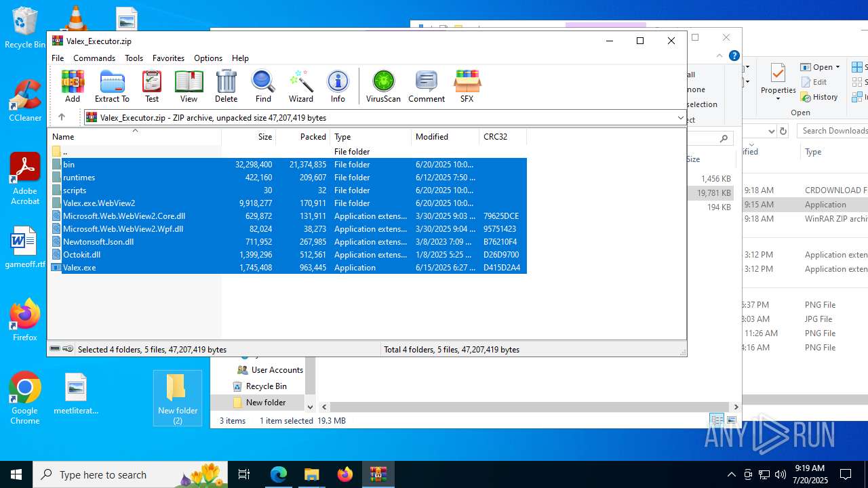The height and width of the screenshot is (488, 868).
Task: Open the History option in Explorer ribbon
Action: tap(819, 97)
